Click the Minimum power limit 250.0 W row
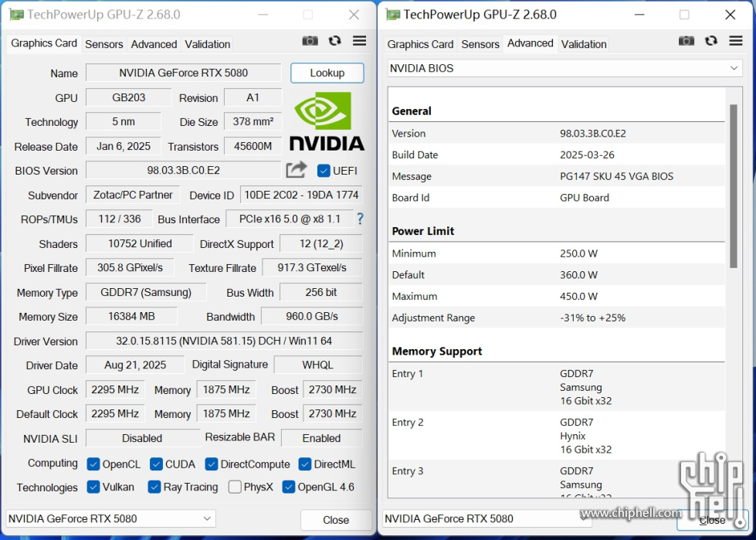Image resolution: width=756 pixels, height=540 pixels. pyautogui.click(x=557, y=253)
